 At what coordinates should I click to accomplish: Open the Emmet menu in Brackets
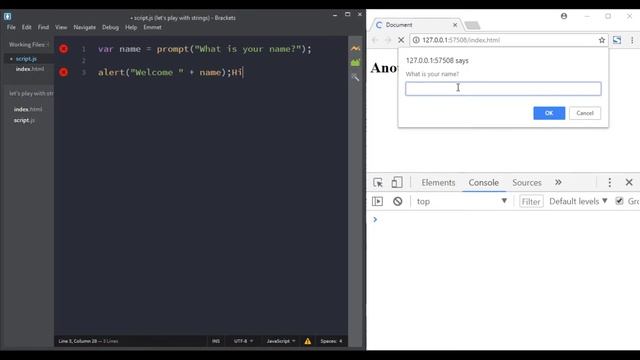pos(152,27)
